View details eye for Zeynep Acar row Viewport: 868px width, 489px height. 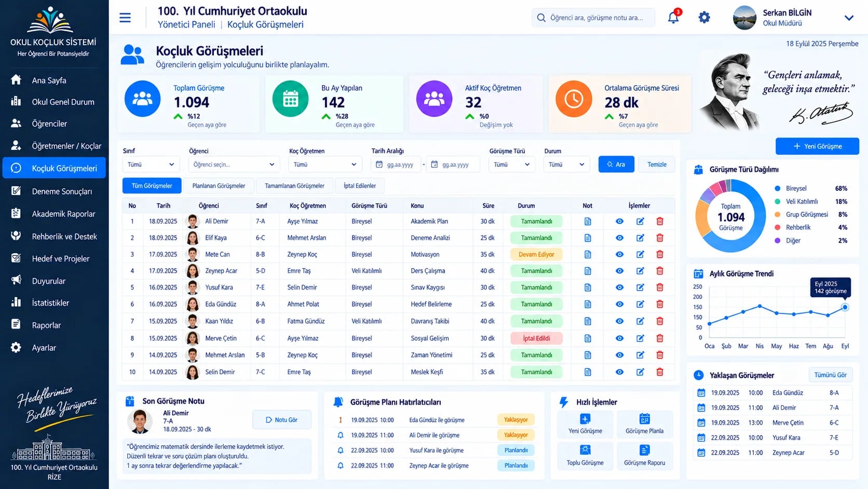pyautogui.click(x=619, y=271)
